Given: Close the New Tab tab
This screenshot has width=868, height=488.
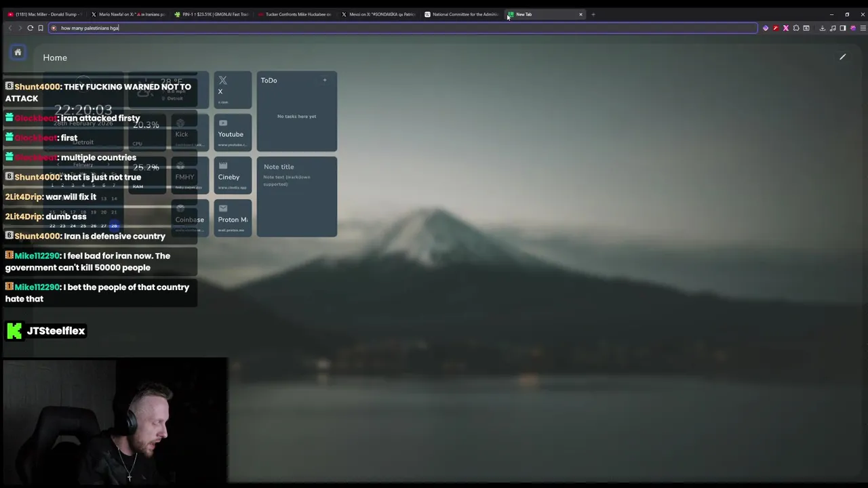Looking at the screenshot, I should (580, 14).
